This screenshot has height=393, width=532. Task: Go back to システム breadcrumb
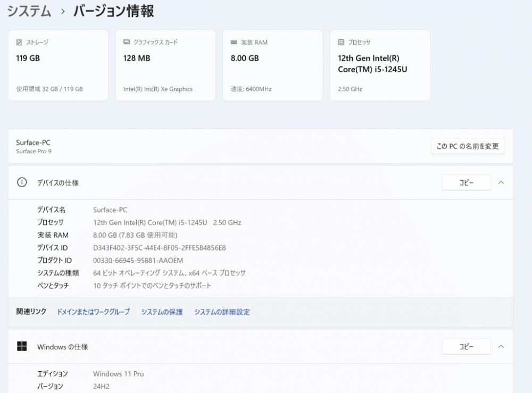point(29,11)
